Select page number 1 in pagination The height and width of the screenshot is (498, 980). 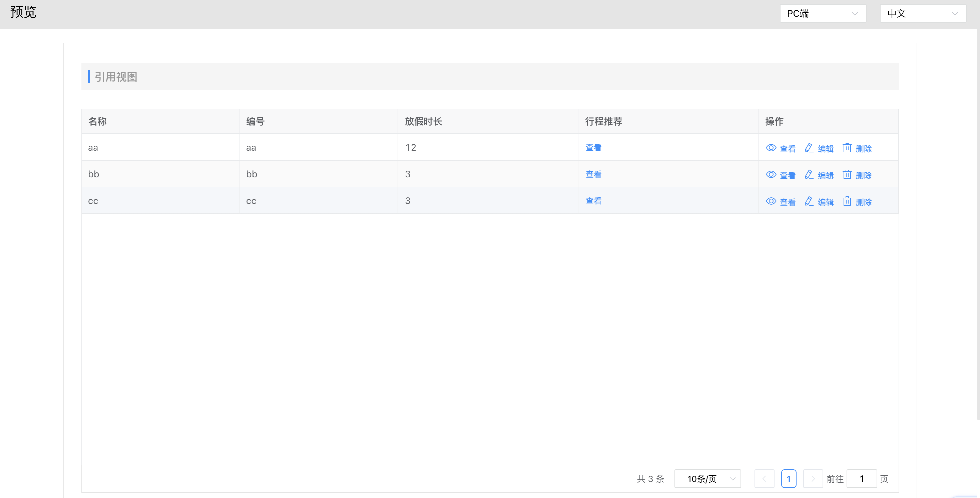pos(789,479)
